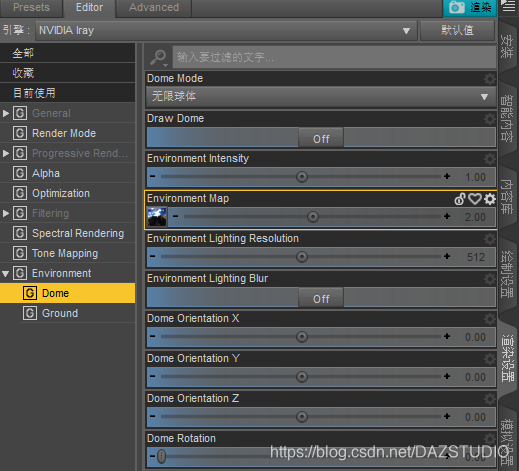The width and height of the screenshot is (519, 471).
Task: Click the plus icon on Dome Orientation Y
Action: coord(447,376)
